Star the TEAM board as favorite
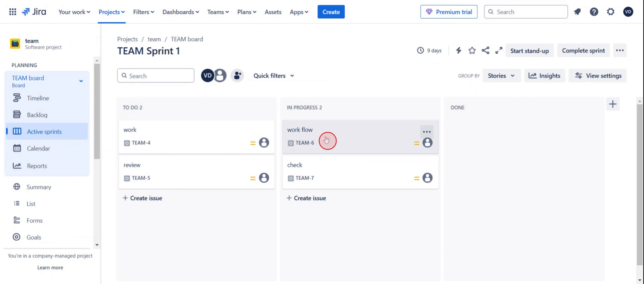The width and height of the screenshot is (644, 284). tap(472, 51)
